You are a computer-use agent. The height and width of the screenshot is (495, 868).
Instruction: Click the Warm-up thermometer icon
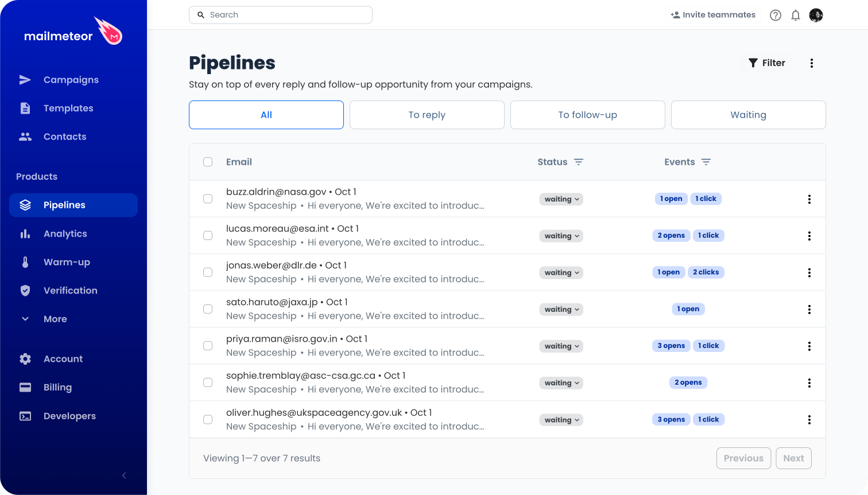(25, 262)
